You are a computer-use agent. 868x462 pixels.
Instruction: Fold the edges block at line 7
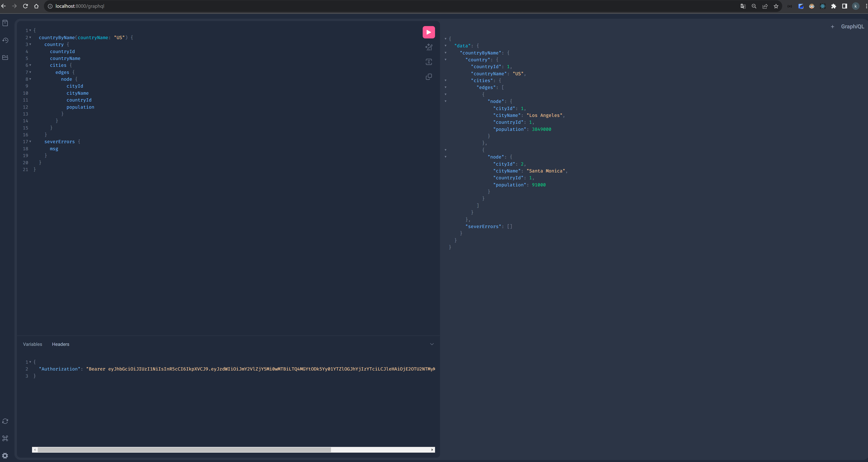[x=30, y=72]
